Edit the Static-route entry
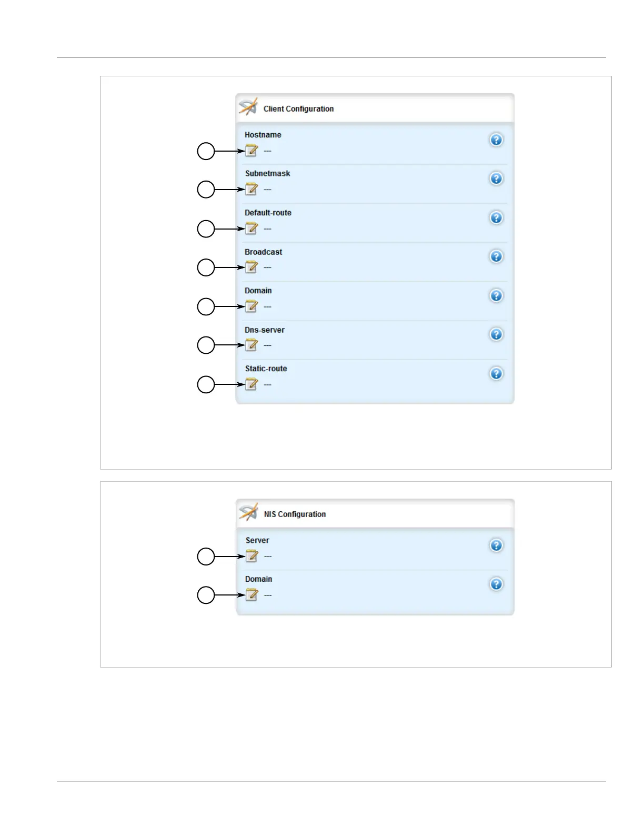Viewport: 644px width, 834px height. [251, 384]
